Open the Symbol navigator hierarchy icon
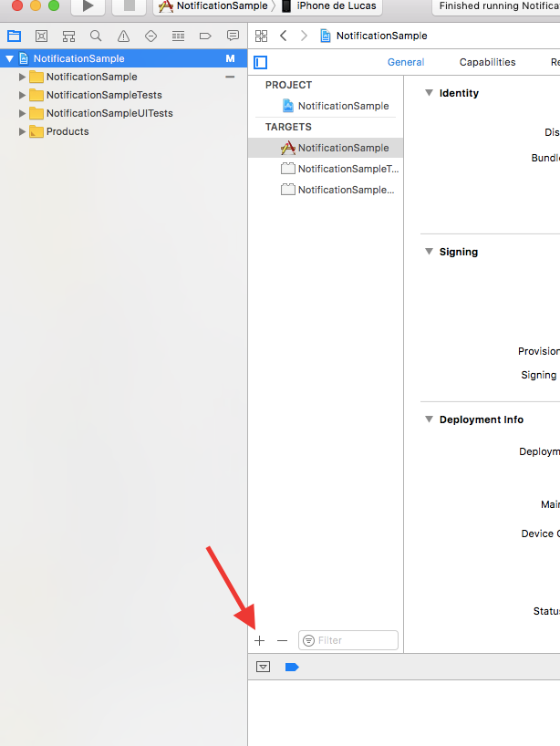This screenshot has width=560, height=746. (x=69, y=36)
